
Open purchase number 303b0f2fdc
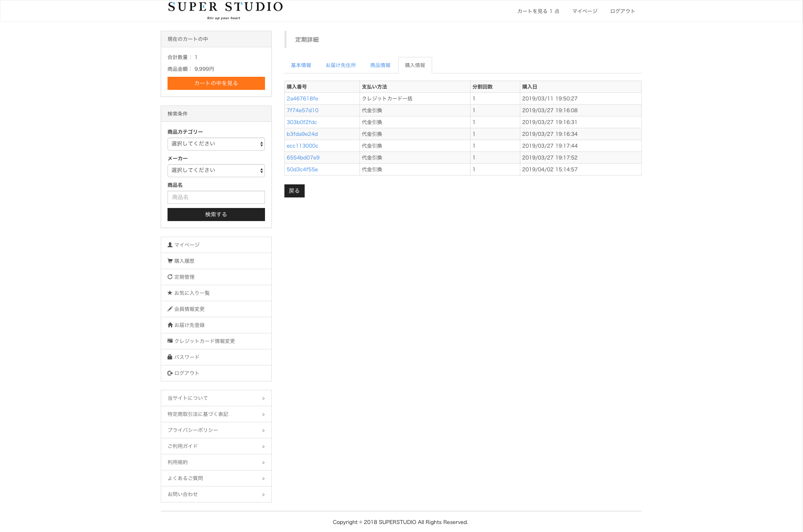tap(302, 122)
